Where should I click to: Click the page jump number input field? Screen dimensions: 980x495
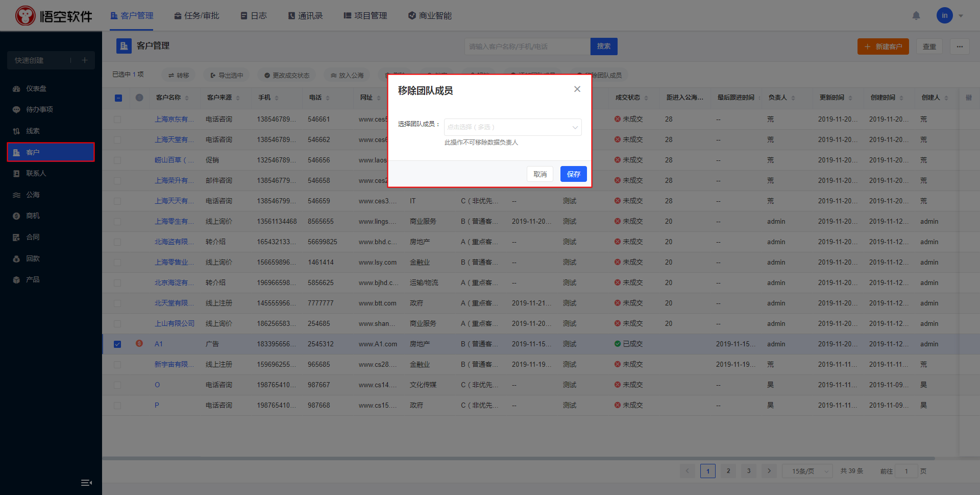pos(906,471)
